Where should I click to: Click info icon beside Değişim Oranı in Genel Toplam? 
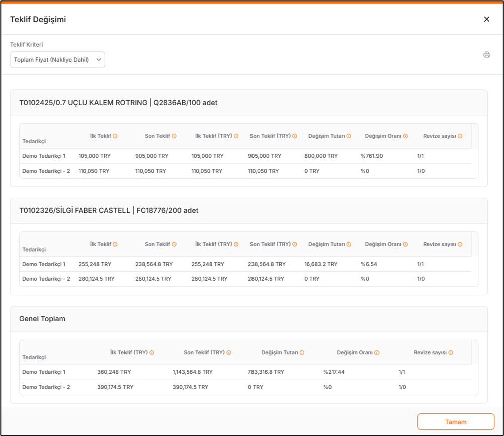[377, 353]
